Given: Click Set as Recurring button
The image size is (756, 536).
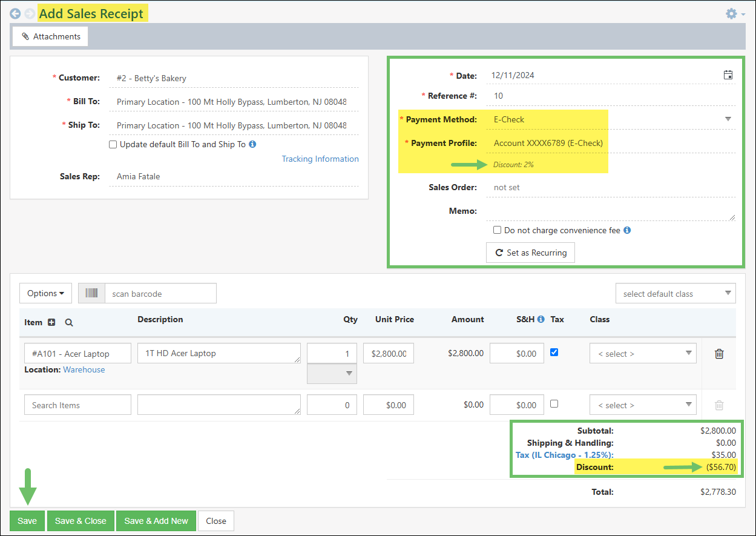Looking at the screenshot, I should tap(530, 253).
